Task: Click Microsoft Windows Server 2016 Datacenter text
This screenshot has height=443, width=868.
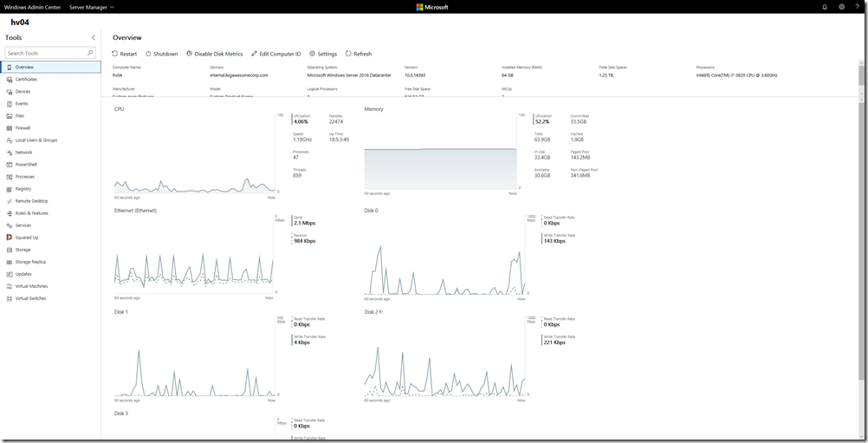Action: point(349,75)
